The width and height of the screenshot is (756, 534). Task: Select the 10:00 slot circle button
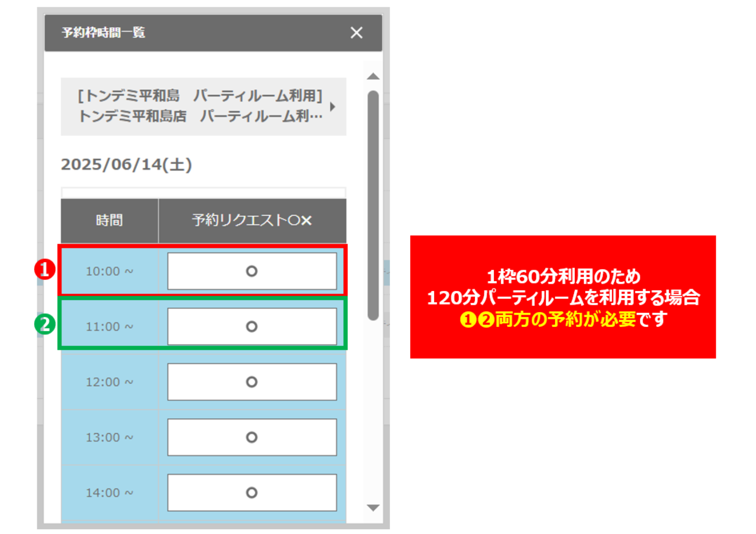(x=252, y=271)
